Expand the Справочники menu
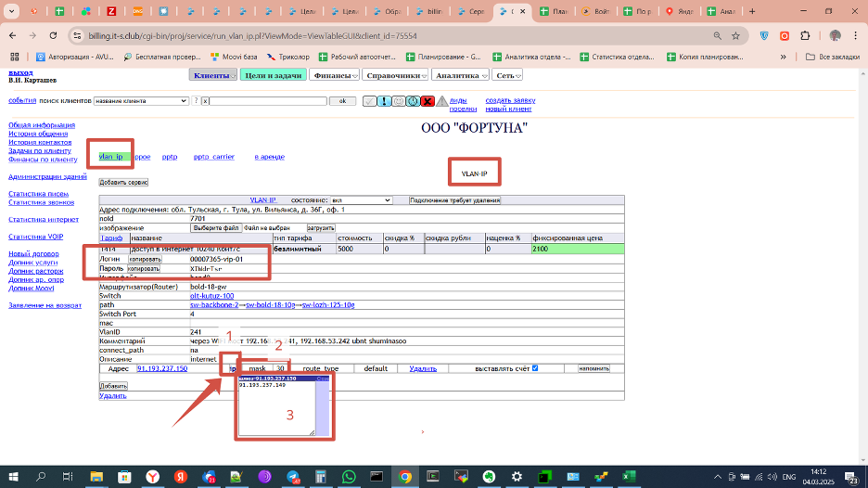 point(395,75)
